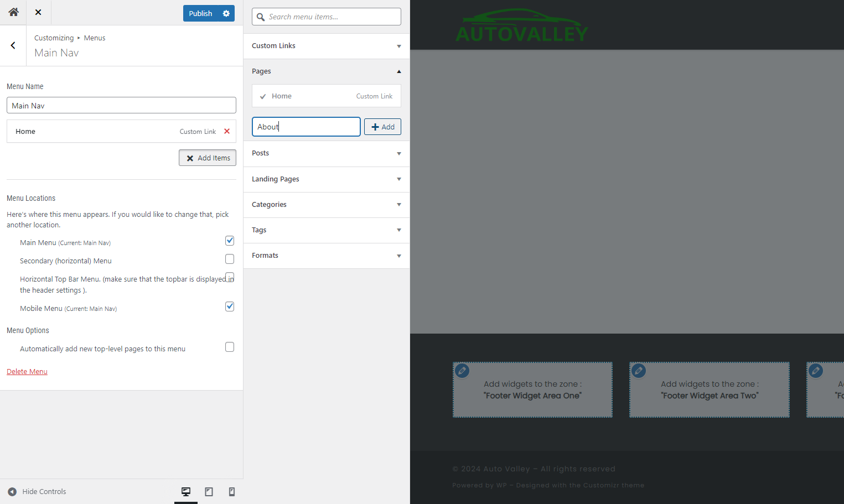Switch to tablet preview icon
844x504 pixels.
209,491
